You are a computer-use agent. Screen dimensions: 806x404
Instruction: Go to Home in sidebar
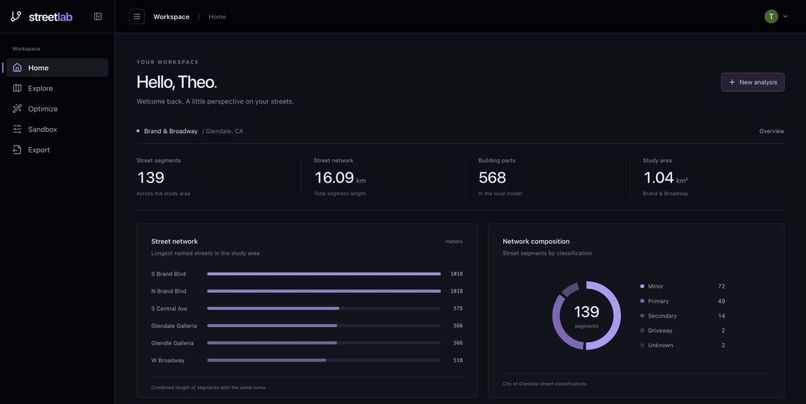coord(57,67)
